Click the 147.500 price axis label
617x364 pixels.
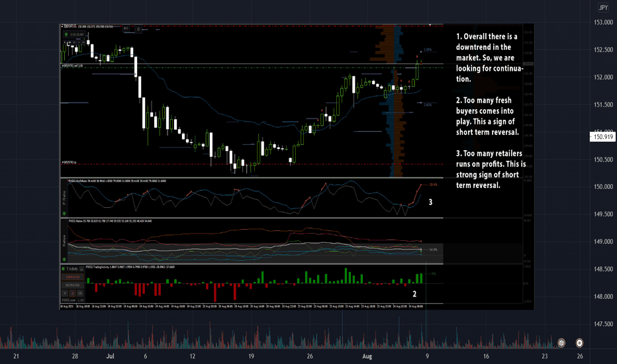click(x=603, y=324)
